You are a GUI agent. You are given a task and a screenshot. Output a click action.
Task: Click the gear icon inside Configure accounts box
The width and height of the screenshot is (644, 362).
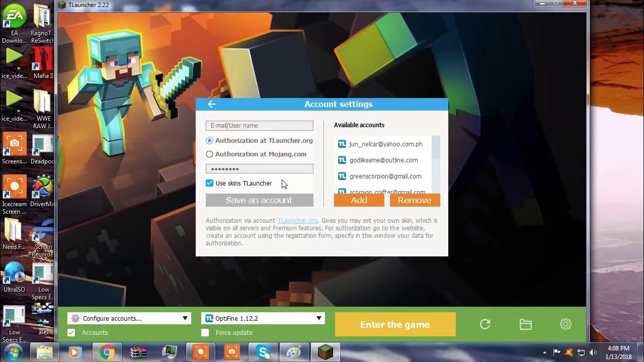75,318
